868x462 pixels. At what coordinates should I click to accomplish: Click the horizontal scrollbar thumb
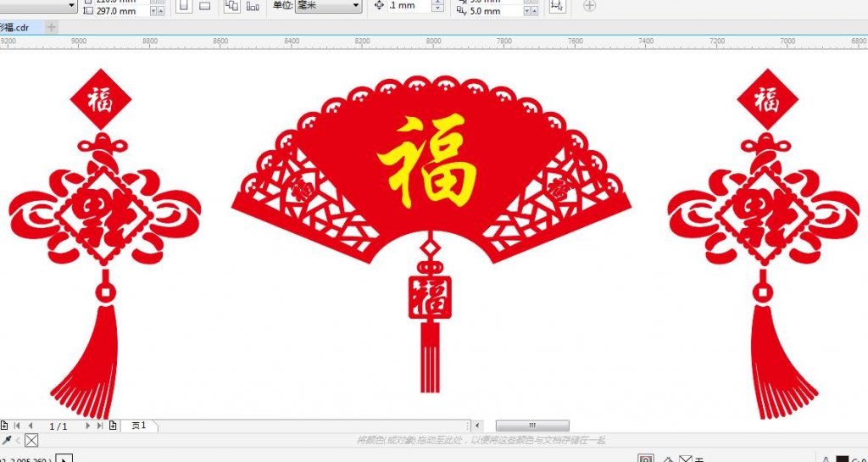[532, 426]
